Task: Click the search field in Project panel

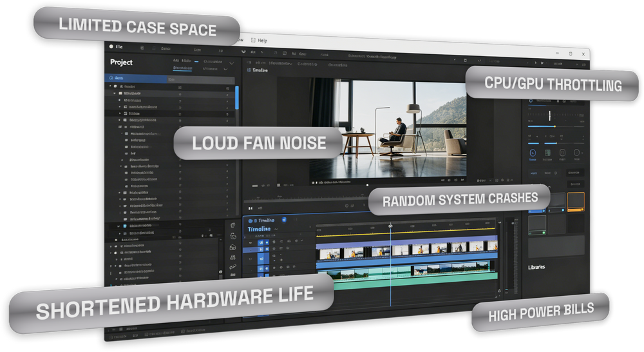Action: point(169,78)
